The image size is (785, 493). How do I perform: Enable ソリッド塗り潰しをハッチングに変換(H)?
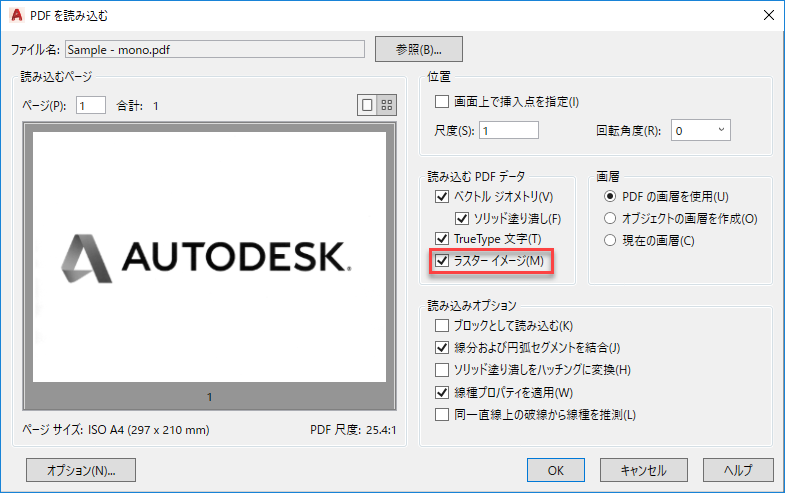click(x=442, y=370)
